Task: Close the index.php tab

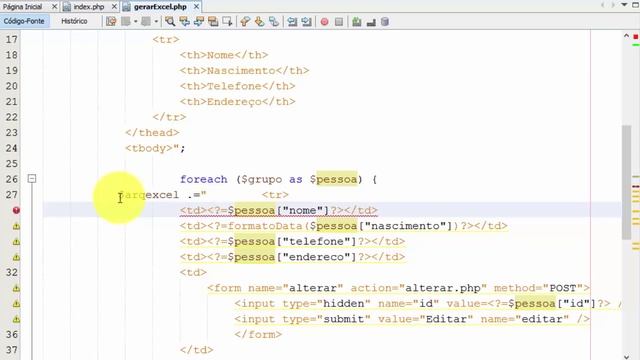Action: (x=114, y=7)
